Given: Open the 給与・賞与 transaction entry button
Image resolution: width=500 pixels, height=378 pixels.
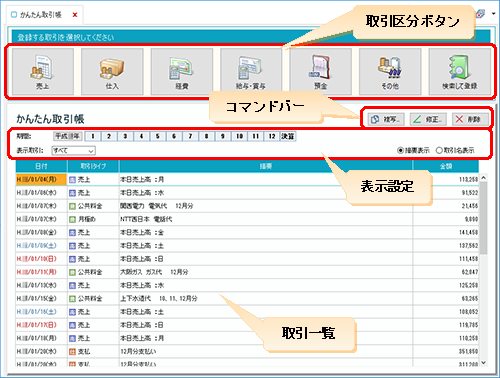Looking at the screenshot, I should click(x=251, y=72).
